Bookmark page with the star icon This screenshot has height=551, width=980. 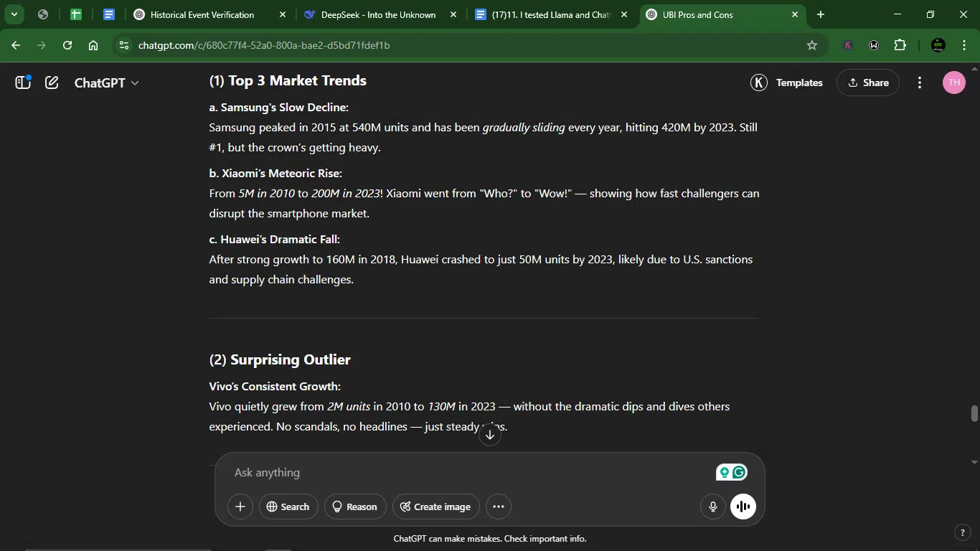pyautogui.click(x=812, y=45)
